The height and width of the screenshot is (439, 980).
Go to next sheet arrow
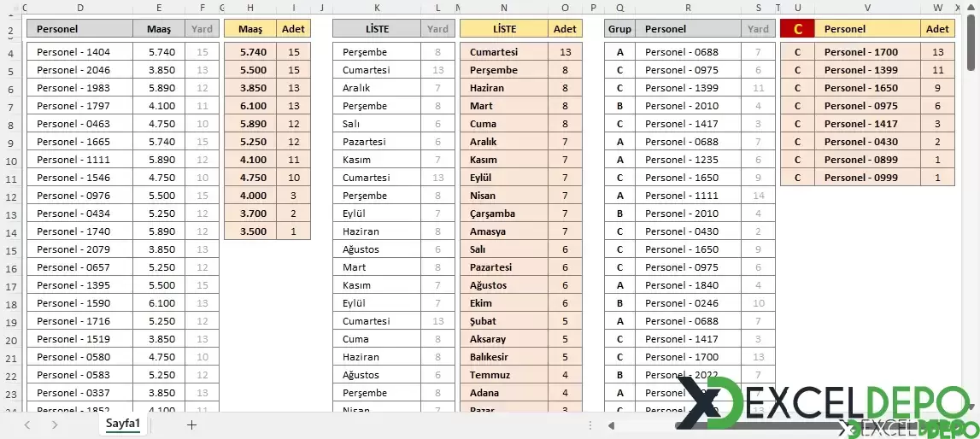55,424
